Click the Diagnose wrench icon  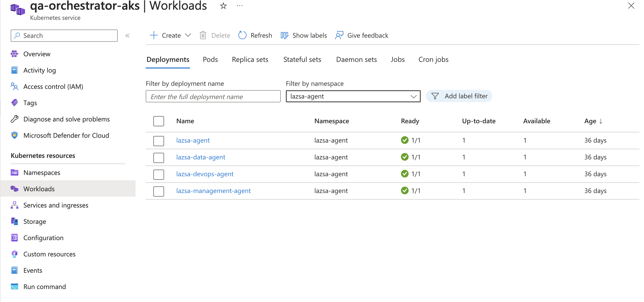15,119
